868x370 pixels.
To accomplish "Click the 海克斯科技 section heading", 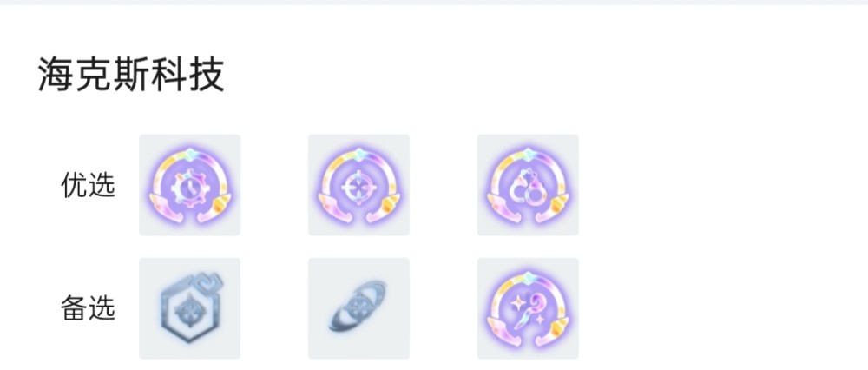I will [x=131, y=75].
